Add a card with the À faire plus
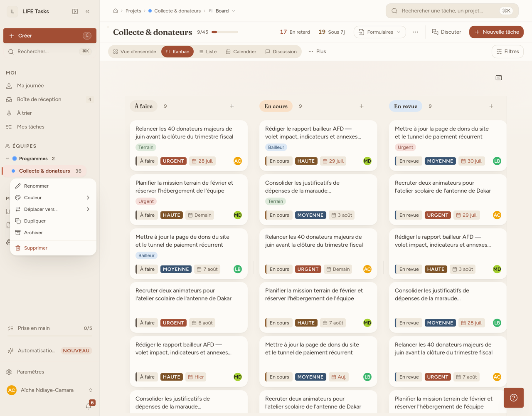This screenshot has width=532, height=416. pos(232,106)
